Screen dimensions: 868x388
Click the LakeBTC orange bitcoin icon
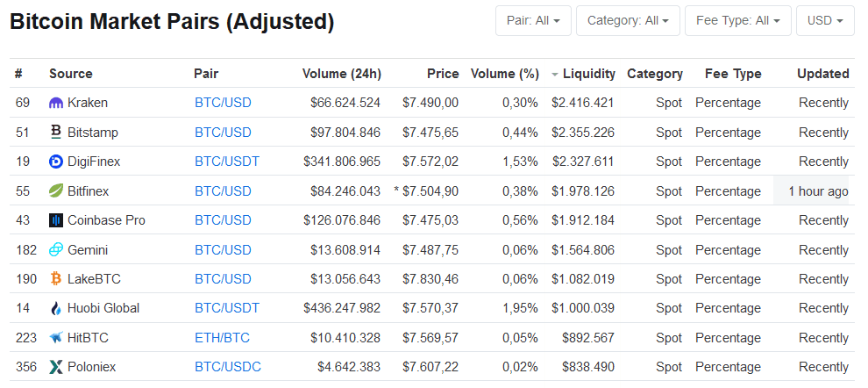(56, 279)
